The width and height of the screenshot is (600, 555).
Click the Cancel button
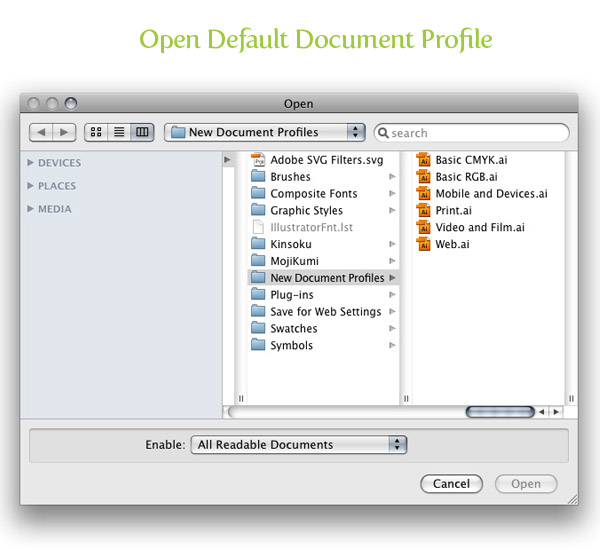pyautogui.click(x=452, y=484)
